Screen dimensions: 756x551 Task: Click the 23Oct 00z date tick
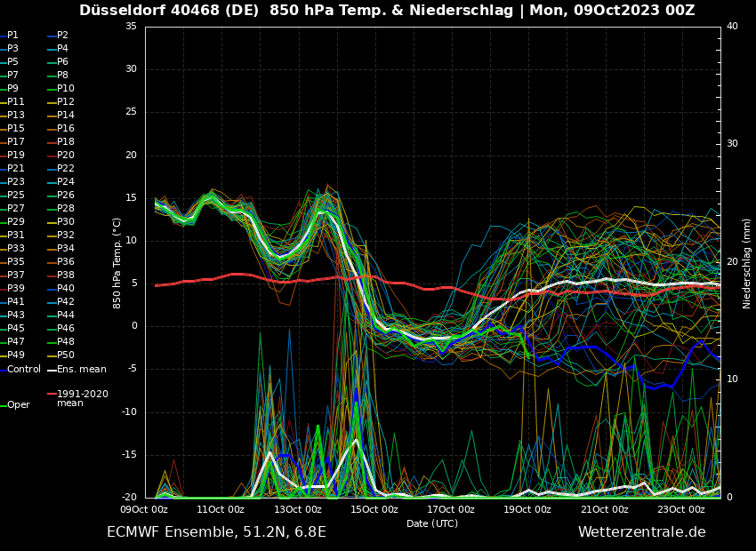(x=681, y=509)
